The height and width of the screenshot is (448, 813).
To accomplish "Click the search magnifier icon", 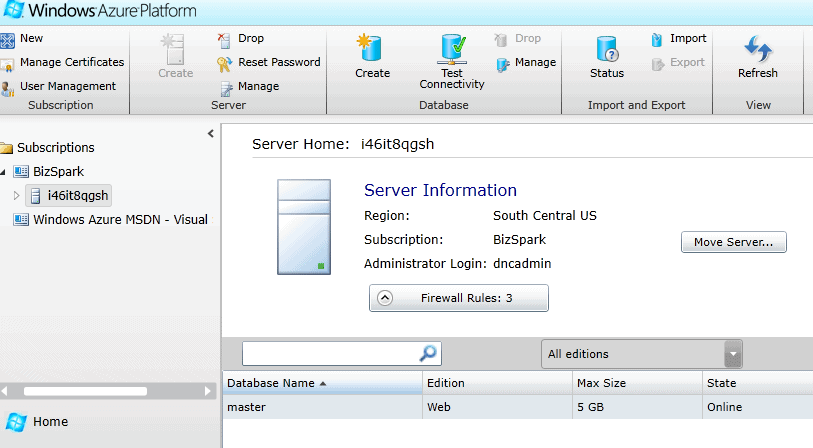I will pyautogui.click(x=428, y=353).
